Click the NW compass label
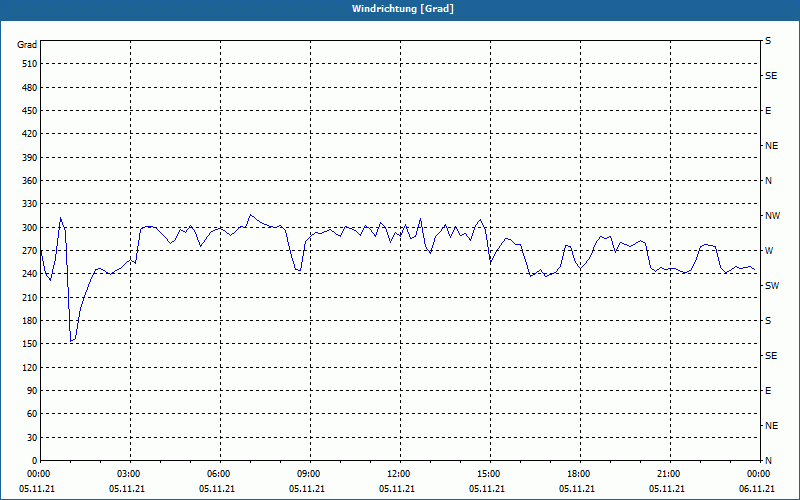The image size is (800, 500). pyautogui.click(x=772, y=216)
